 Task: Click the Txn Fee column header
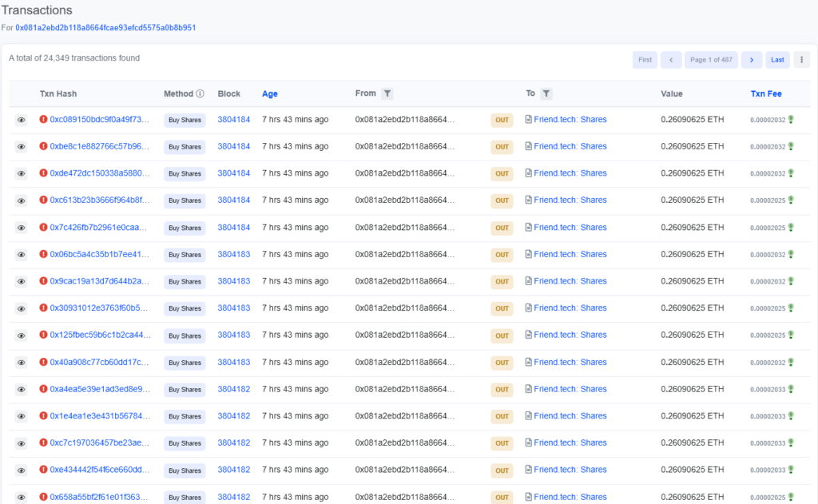click(766, 93)
